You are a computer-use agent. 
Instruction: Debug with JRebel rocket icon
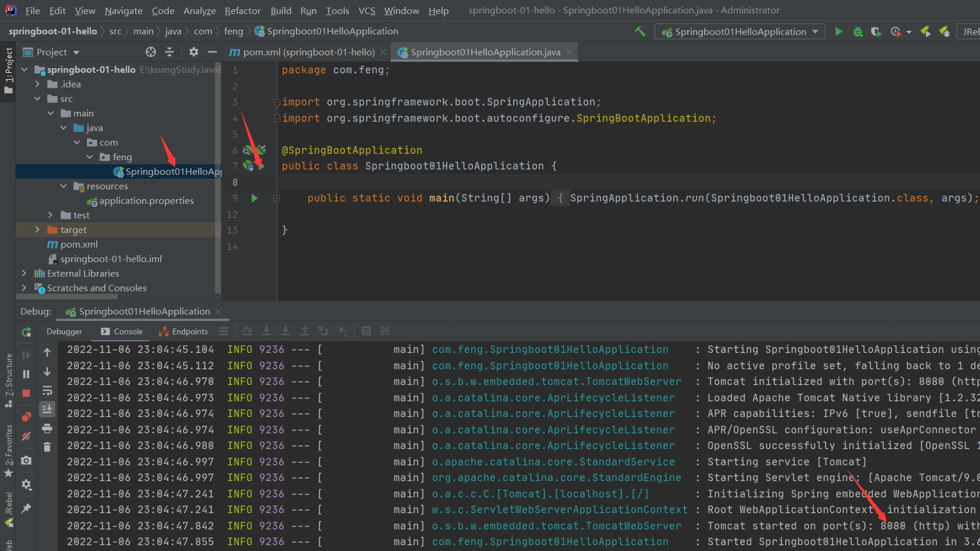[944, 31]
